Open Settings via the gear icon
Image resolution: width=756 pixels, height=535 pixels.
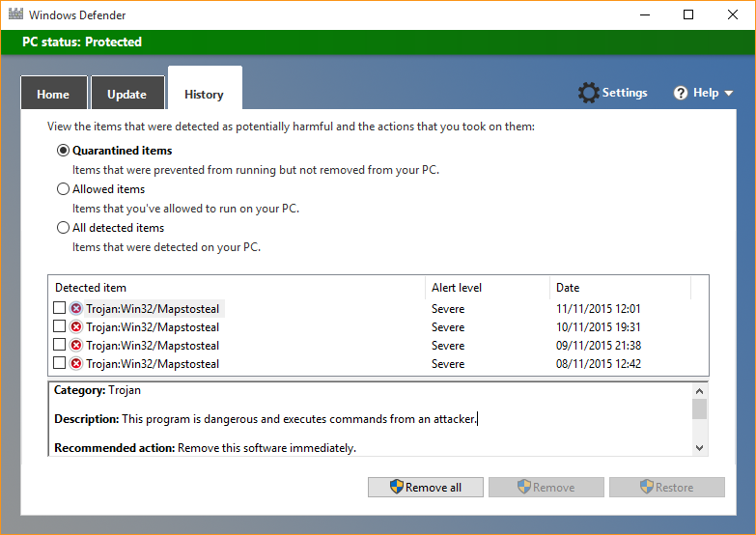(588, 93)
